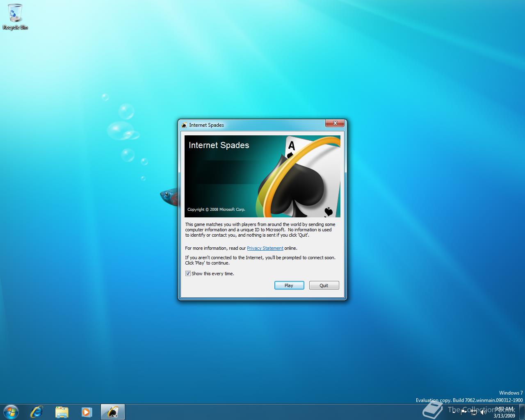Launch Internet Explorer from the taskbar
Viewport: 525px width, 420px height.
(x=37, y=411)
